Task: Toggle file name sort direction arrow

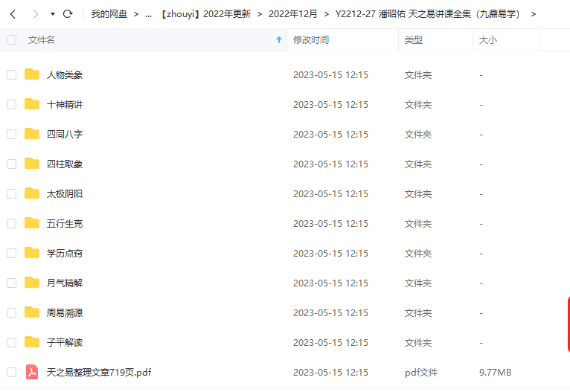Action: [279, 40]
